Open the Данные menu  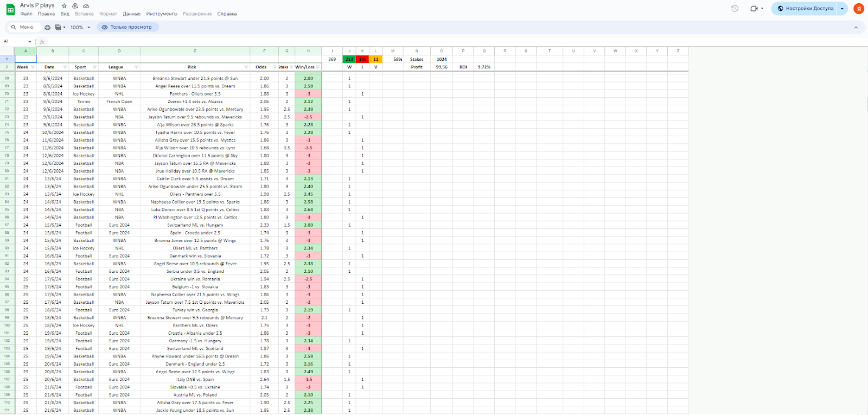coord(132,14)
